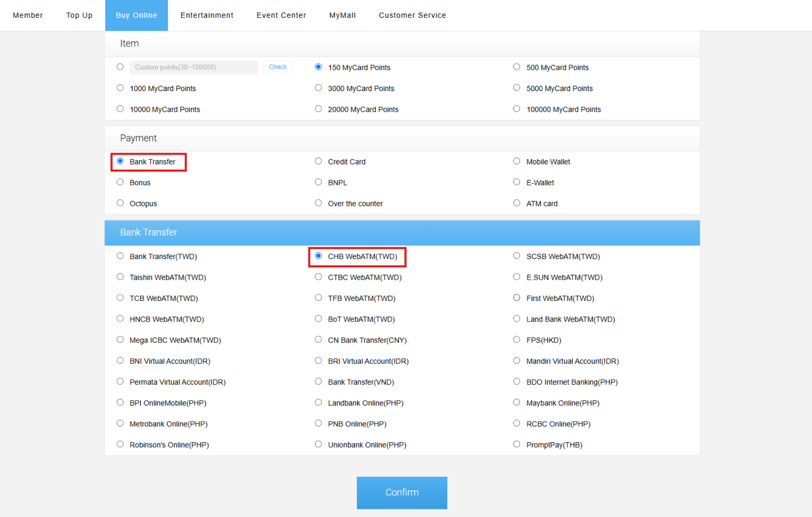Go to Event Center
This screenshot has width=812, height=517.
click(x=281, y=15)
